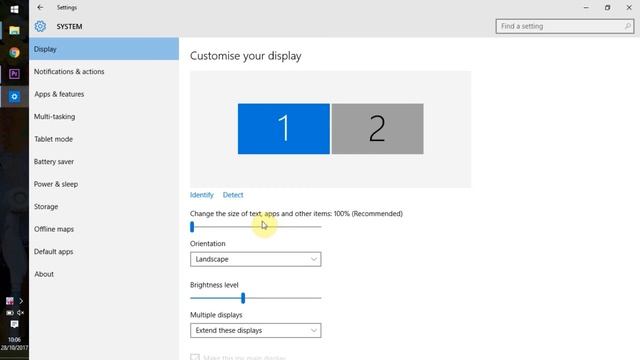Viewport: 640px width, 360px height.
Task: Select display monitor 2
Action: coord(378,129)
